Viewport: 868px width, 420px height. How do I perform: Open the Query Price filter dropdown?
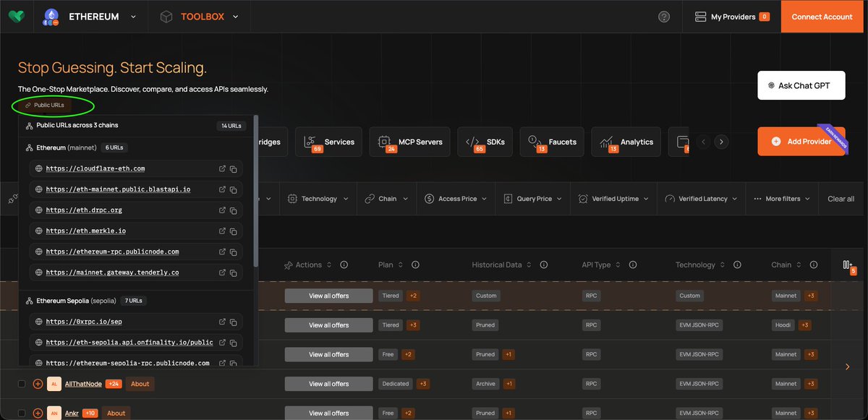[x=533, y=199]
